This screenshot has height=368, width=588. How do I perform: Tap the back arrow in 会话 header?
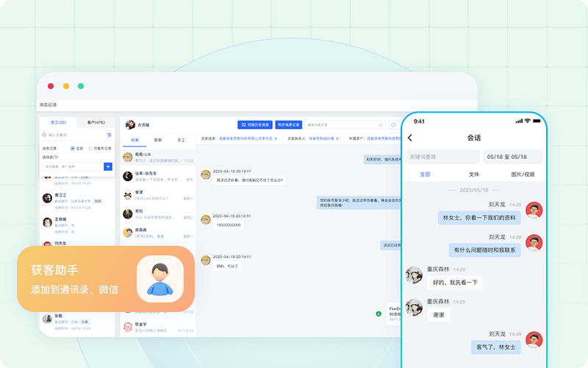tap(410, 138)
